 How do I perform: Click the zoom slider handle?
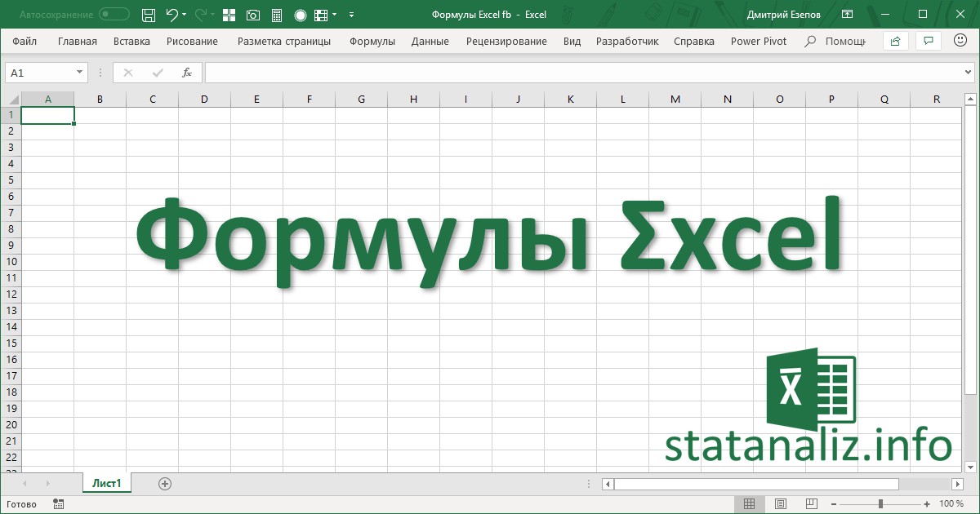pyautogui.click(x=880, y=504)
